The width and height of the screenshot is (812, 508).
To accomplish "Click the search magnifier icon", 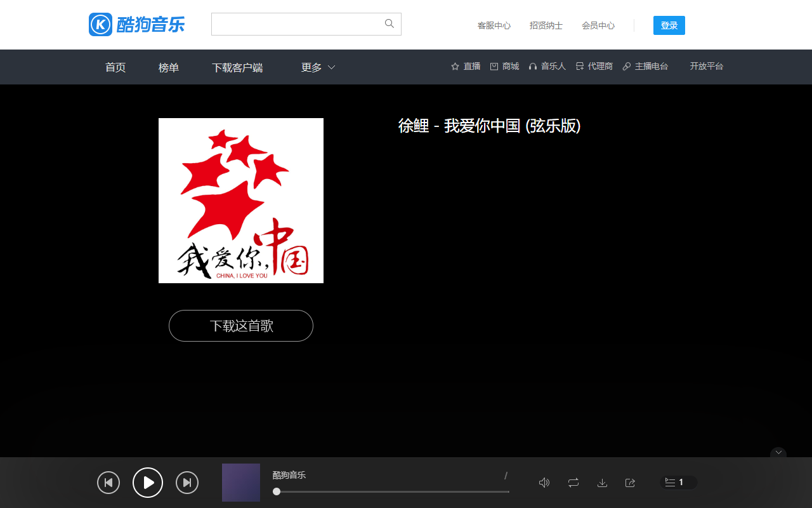I will [390, 23].
